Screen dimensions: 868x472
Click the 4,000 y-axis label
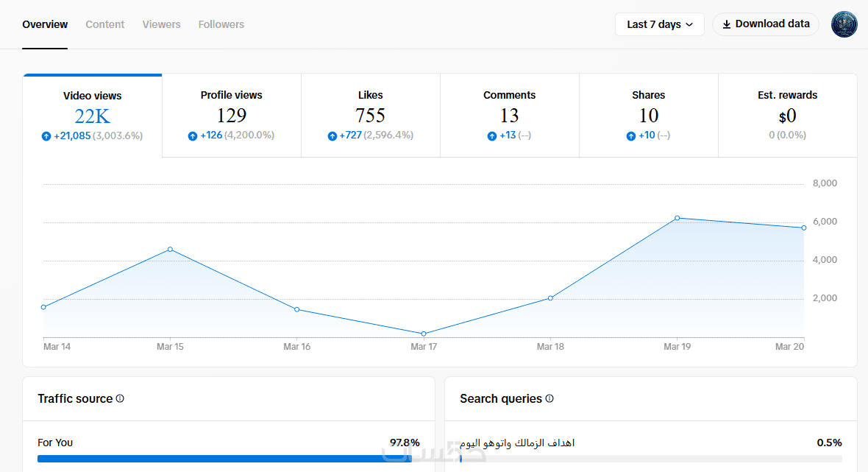click(x=825, y=260)
